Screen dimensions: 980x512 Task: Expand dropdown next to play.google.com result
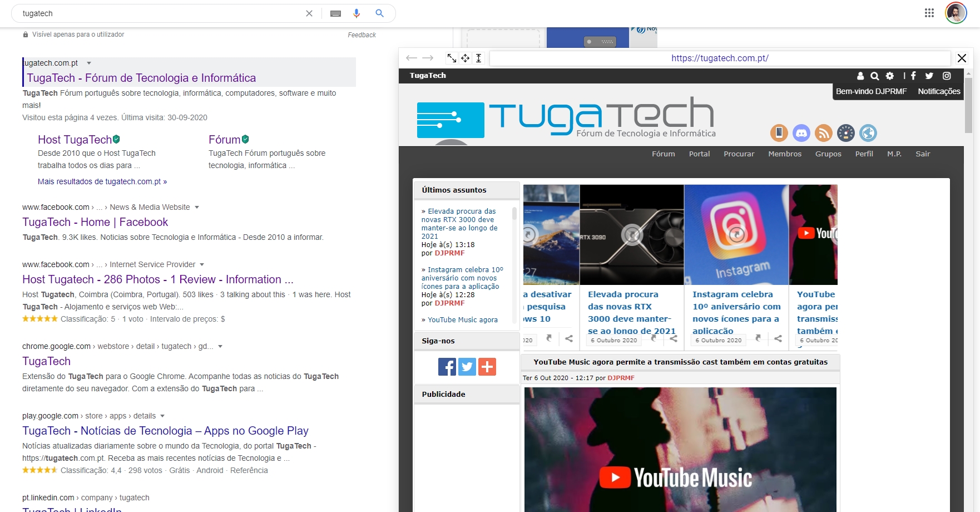(162, 416)
